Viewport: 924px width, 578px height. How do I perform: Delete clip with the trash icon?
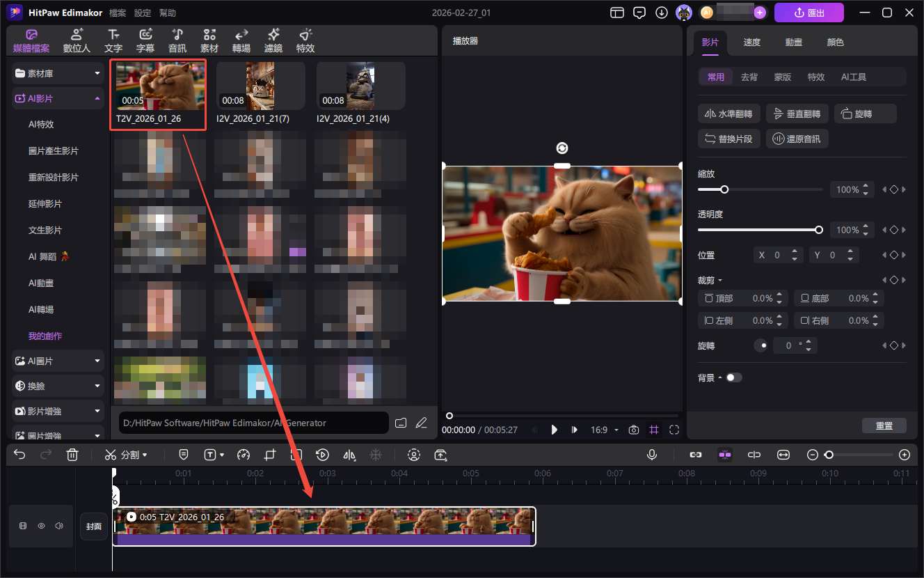72,455
